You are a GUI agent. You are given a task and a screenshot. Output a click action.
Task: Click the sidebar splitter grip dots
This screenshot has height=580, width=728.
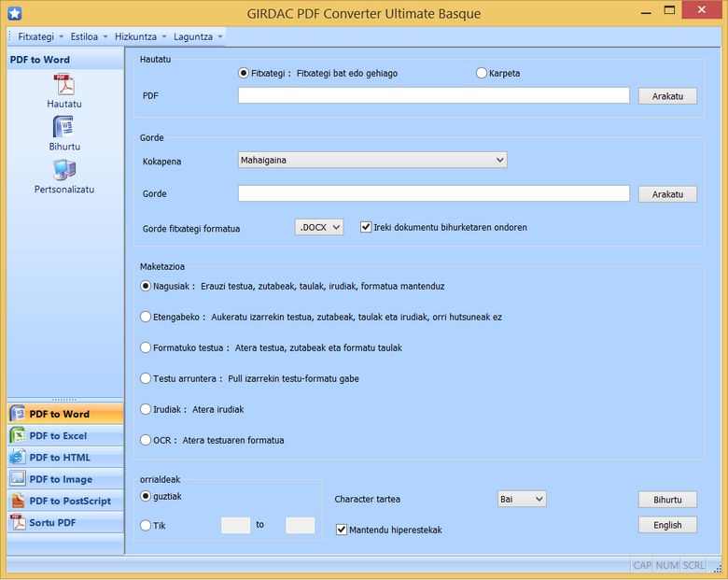[x=64, y=399]
